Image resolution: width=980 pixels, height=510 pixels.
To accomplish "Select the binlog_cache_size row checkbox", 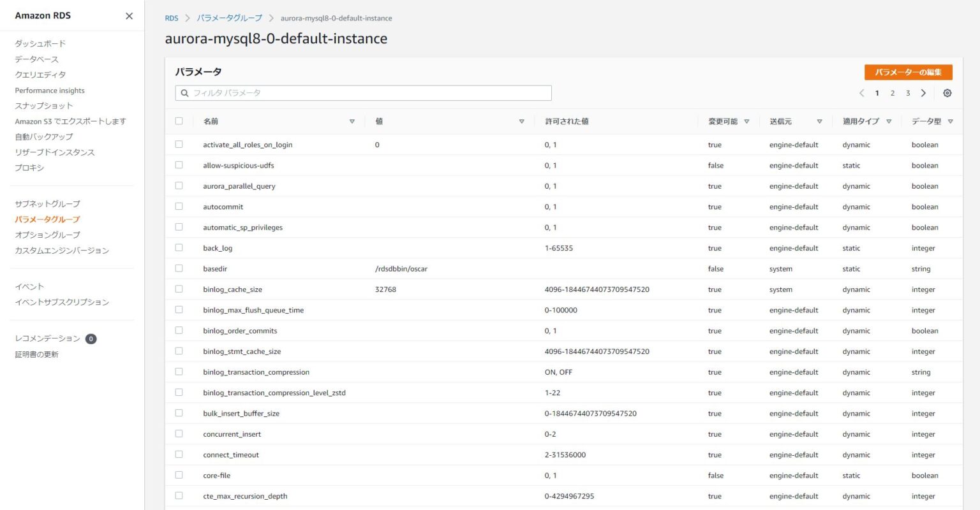I will pyautogui.click(x=179, y=289).
